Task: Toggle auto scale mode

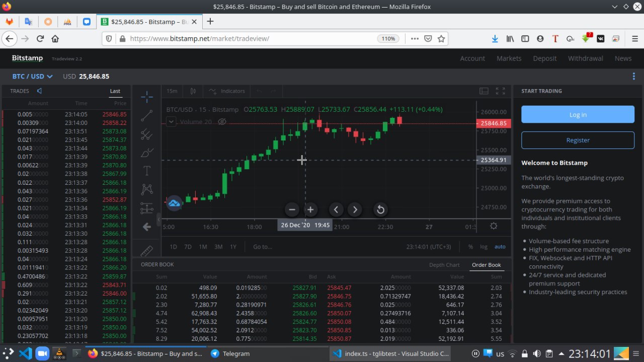Action: [500, 247]
